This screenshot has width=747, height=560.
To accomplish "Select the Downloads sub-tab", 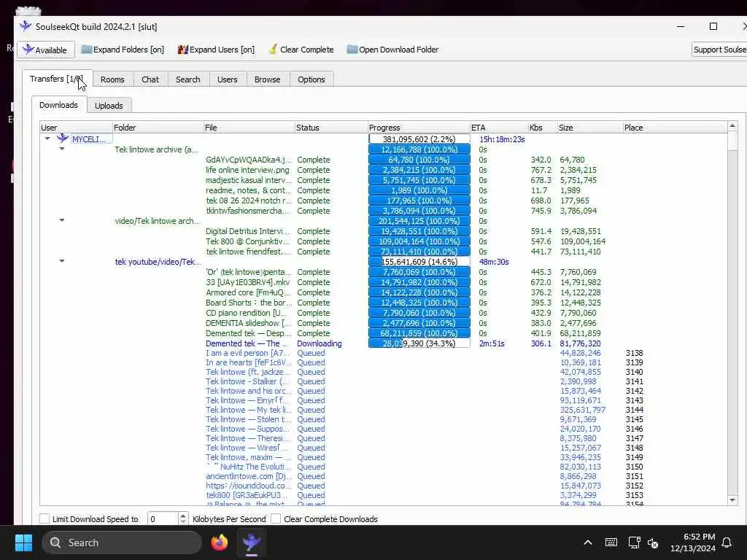I will [58, 105].
